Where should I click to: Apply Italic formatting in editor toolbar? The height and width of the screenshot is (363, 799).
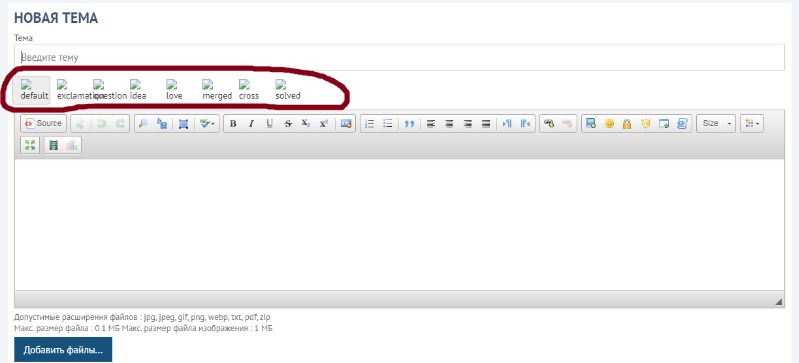click(x=251, y=123)
